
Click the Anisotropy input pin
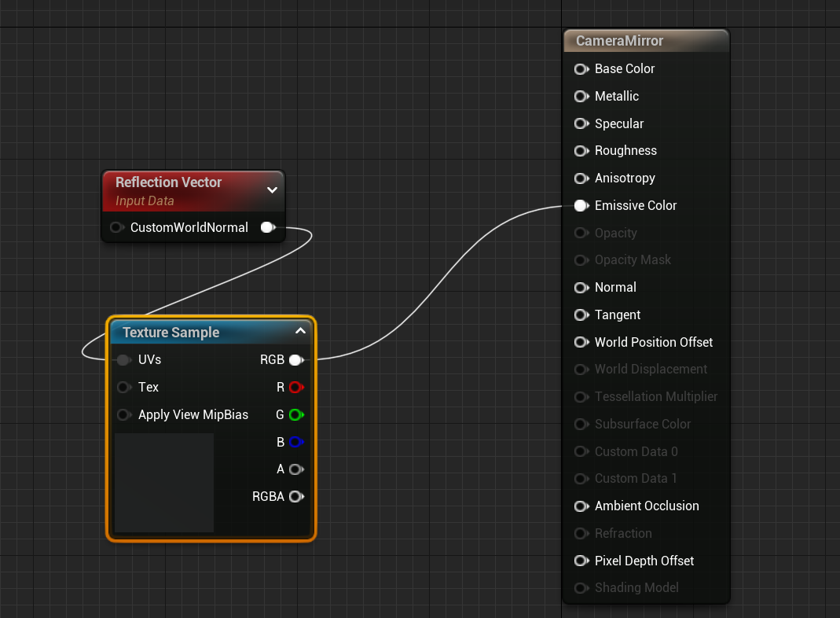point(581,178)
